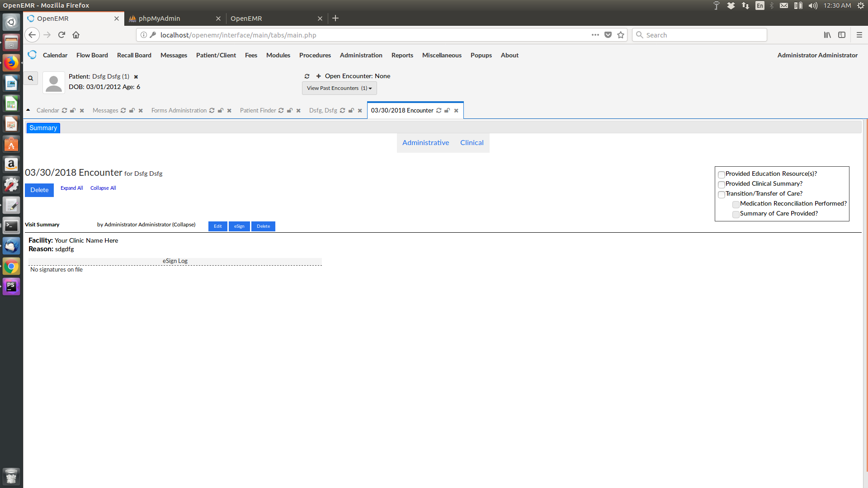Edit the Visit Summary form
868x488 pixels.
(218, 226)
